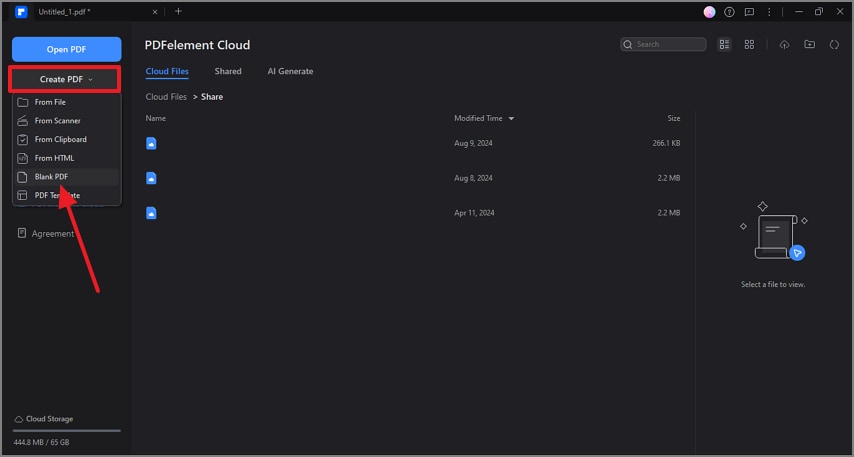Screen dimensions: 854x457
Task: Choose From Clipboard menu entry
Action: click(66, 139)
